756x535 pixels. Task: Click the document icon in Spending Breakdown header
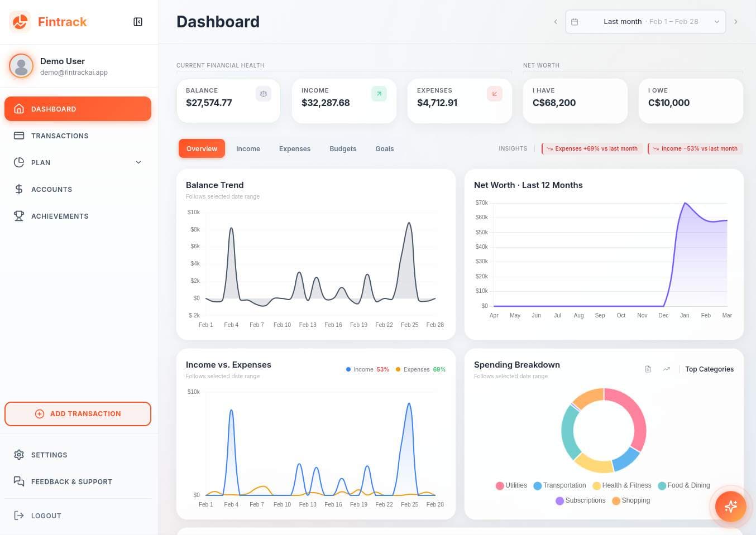648,369
